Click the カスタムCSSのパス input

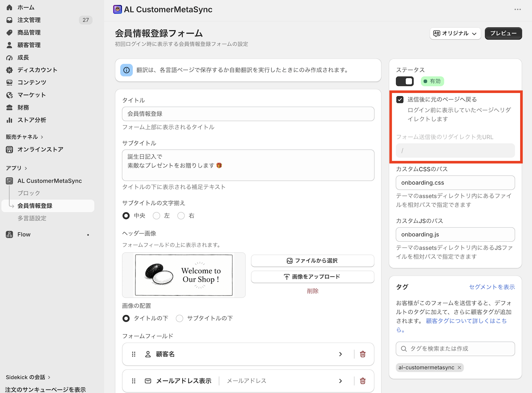455,183
